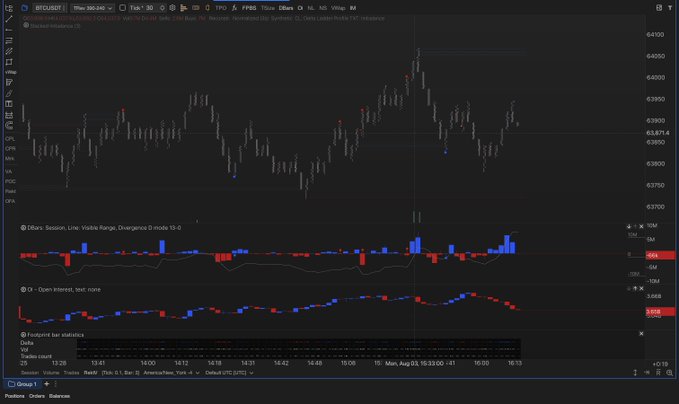The height and width of the screenshot is (404, 679).
Task: Select the horizontal lines drawing tool
Action: [x=9, y=40]
